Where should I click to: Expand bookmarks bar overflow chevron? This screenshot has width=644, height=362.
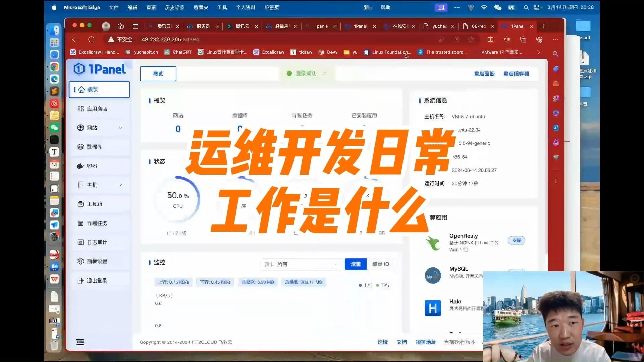click(x=538, y=52)
